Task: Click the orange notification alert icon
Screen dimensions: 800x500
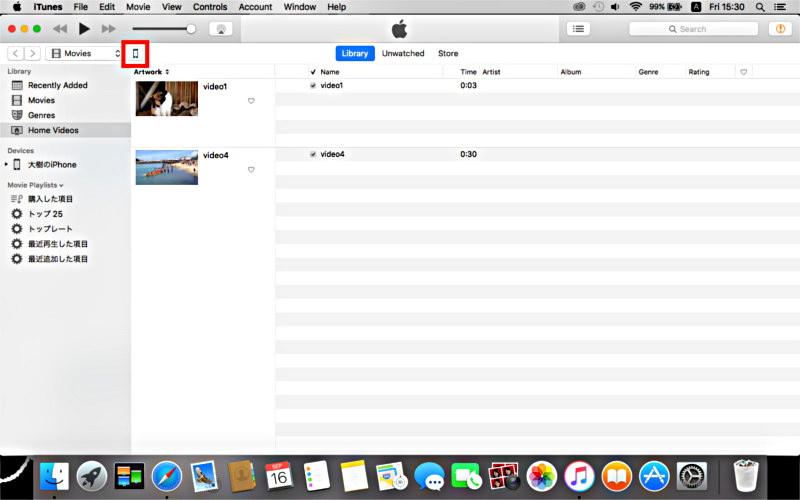Action: click(778, 29)
